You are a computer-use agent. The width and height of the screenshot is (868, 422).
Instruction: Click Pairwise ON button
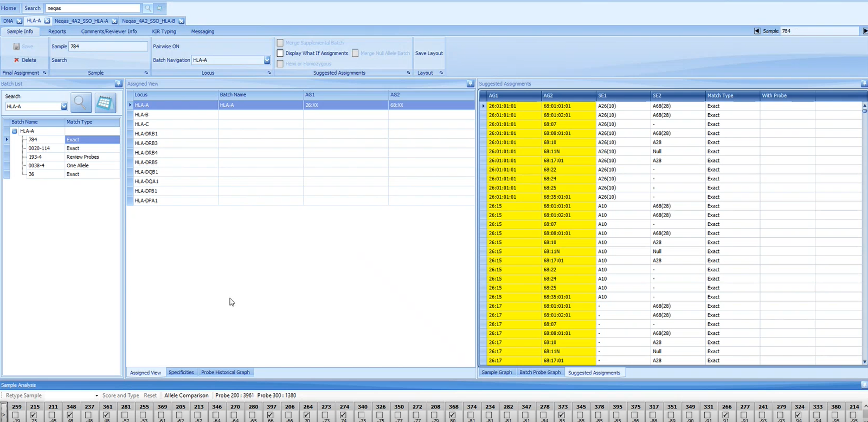tap(166, 47)
